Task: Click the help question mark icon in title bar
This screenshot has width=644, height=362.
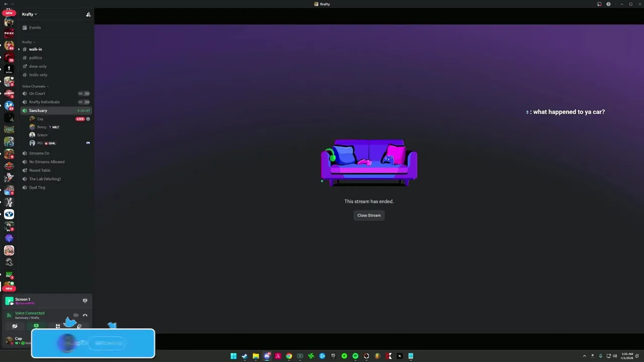Action: pos(608,4)
